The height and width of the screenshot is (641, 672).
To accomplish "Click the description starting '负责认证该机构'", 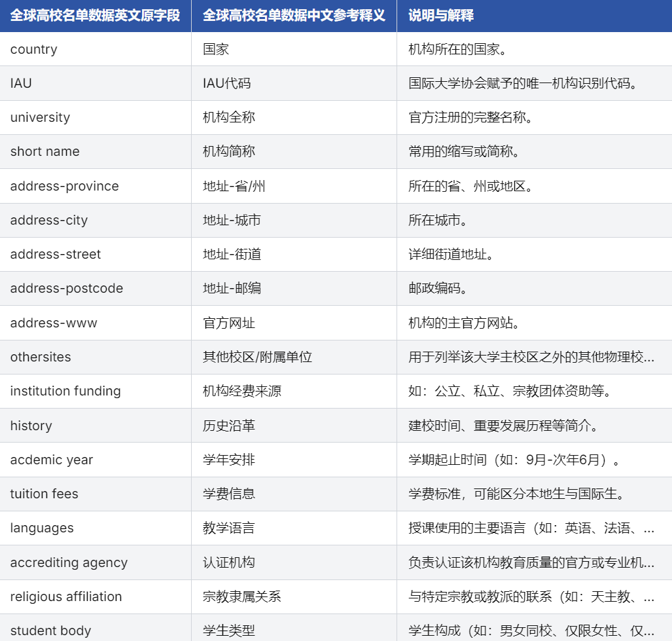I will pos(531,562).
